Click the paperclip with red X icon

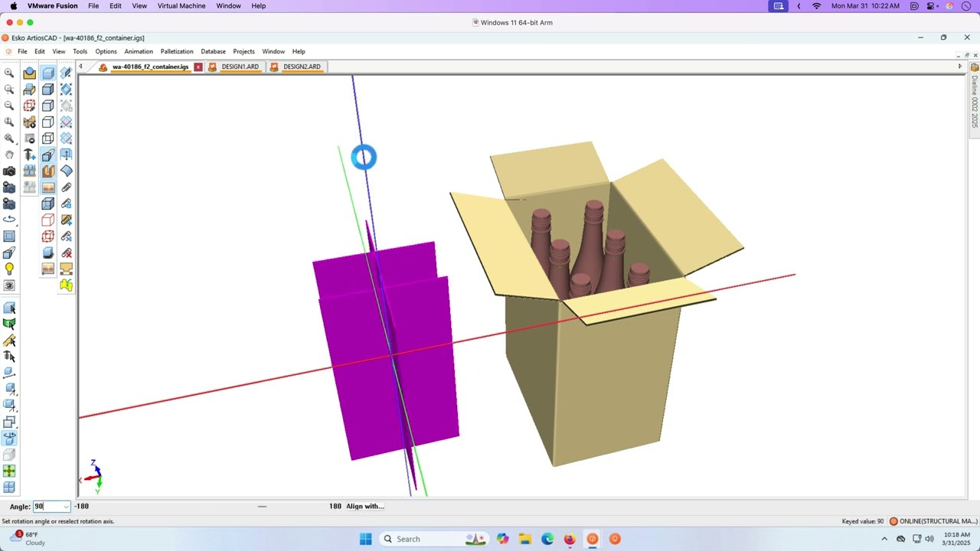pos(67,253)
